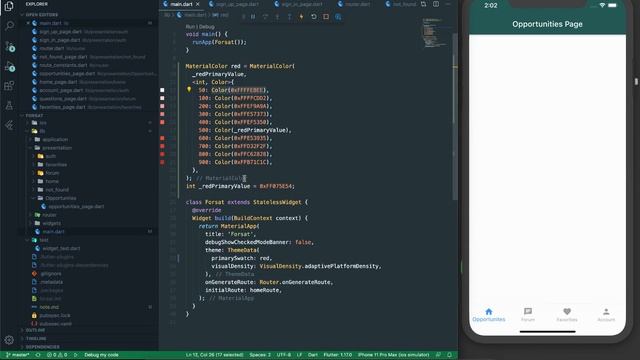Click the color swatch for shade 900
Viewport: 640px width, 360px height.
click(162, 162)
